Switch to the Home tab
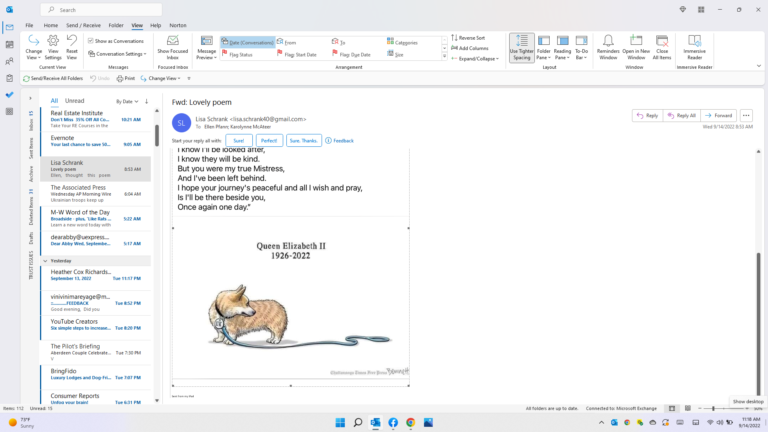 coord(50,25)
